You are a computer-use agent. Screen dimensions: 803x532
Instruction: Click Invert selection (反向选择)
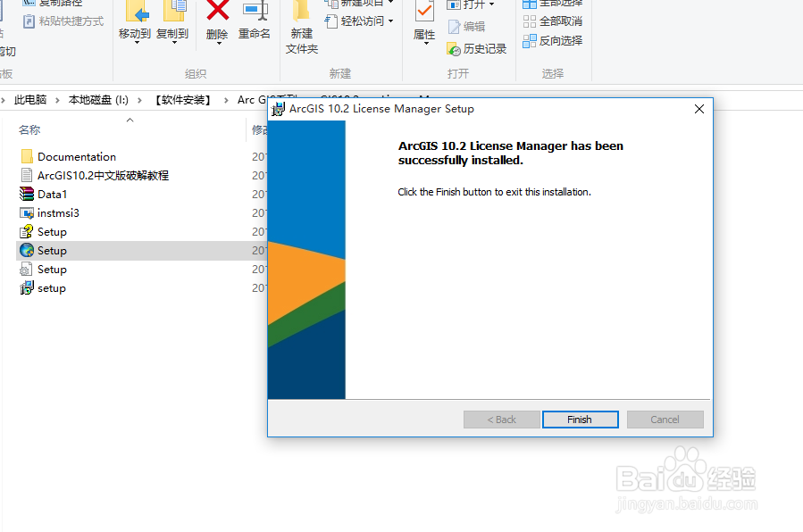(x=553, y=41)
